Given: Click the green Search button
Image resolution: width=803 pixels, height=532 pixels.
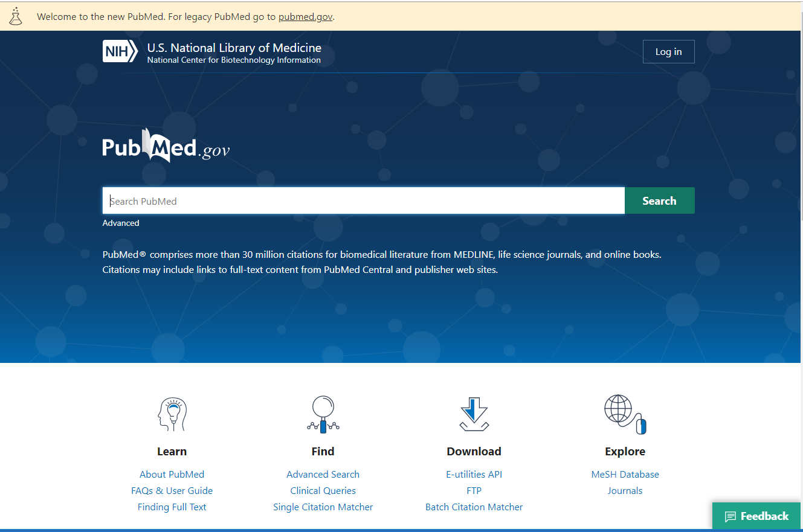Looking at the screenshot, I should pyautogui.click(x=660, y=201).
